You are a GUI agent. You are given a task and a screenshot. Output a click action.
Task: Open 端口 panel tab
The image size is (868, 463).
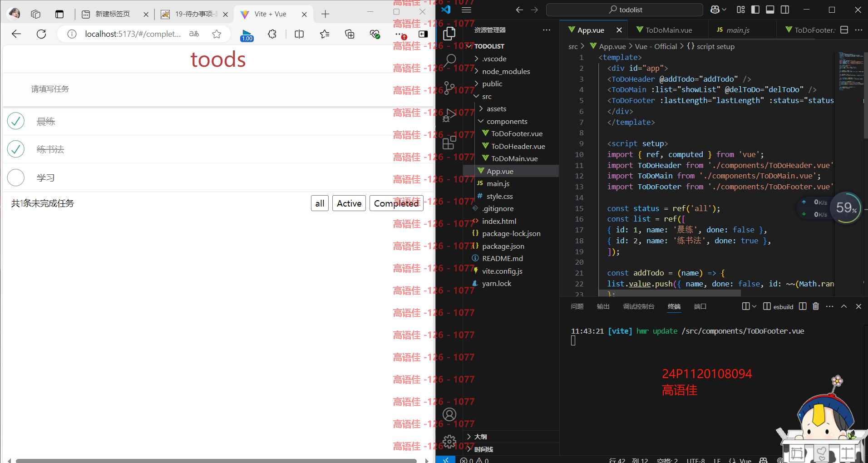700,306
